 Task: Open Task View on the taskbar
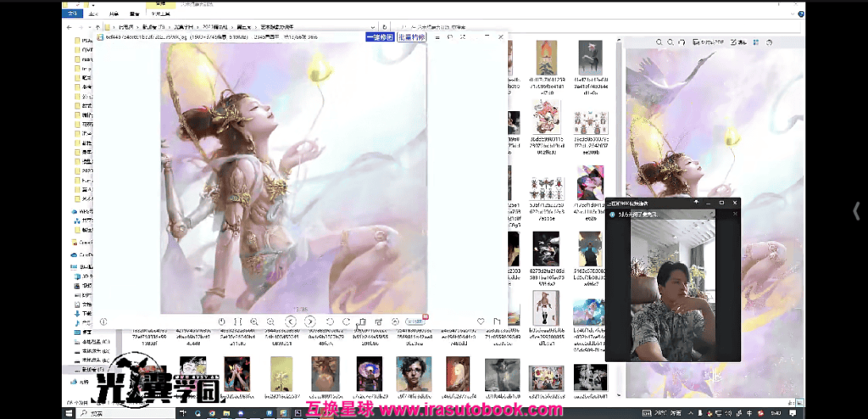tap(183, 413)
